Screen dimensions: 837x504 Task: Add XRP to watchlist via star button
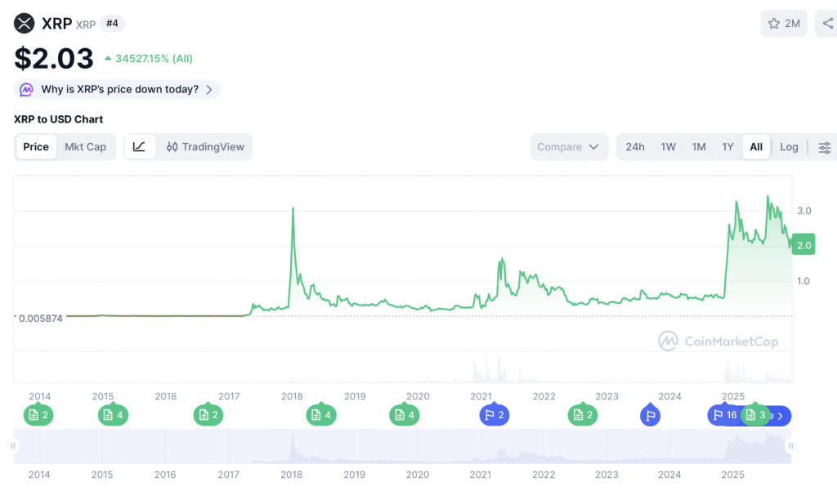point(783,23)
